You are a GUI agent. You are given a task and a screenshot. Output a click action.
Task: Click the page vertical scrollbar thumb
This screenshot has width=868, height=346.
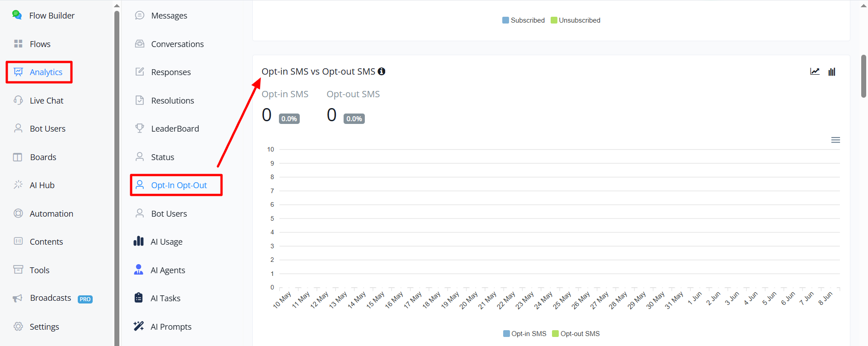pyautogui.click(x=863, y=76)
